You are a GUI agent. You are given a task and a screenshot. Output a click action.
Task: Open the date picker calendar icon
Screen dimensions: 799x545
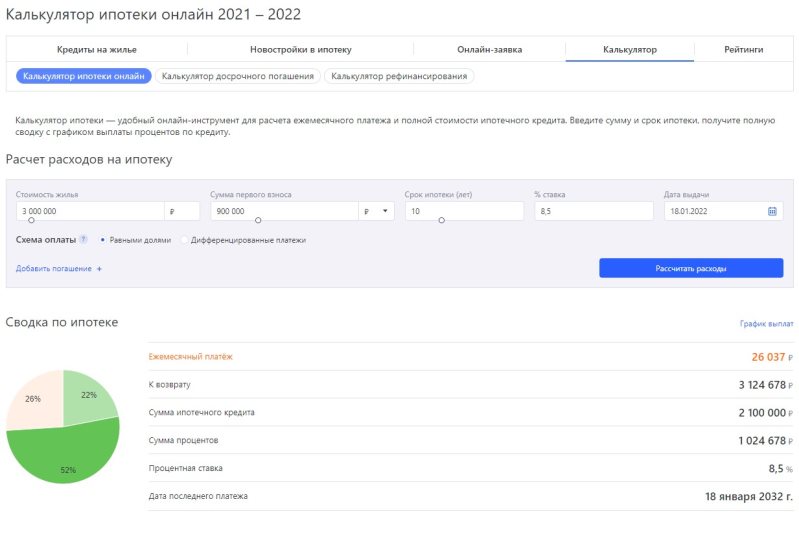(772, 211)
